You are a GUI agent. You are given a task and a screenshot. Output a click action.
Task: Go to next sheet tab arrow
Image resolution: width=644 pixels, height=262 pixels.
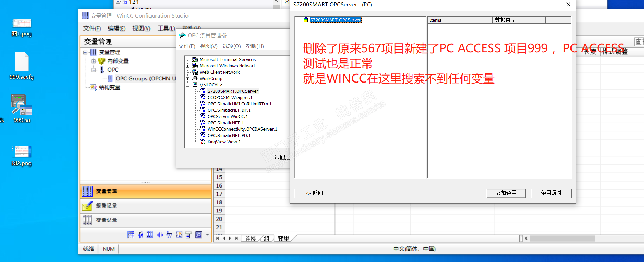(230, 238)
